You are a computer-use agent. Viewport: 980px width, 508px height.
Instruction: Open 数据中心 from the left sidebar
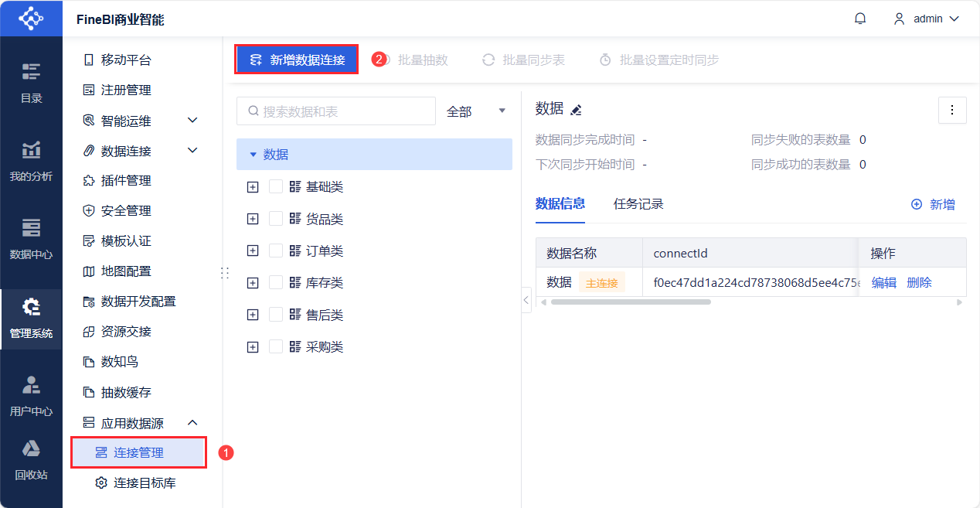click(31, 238)
